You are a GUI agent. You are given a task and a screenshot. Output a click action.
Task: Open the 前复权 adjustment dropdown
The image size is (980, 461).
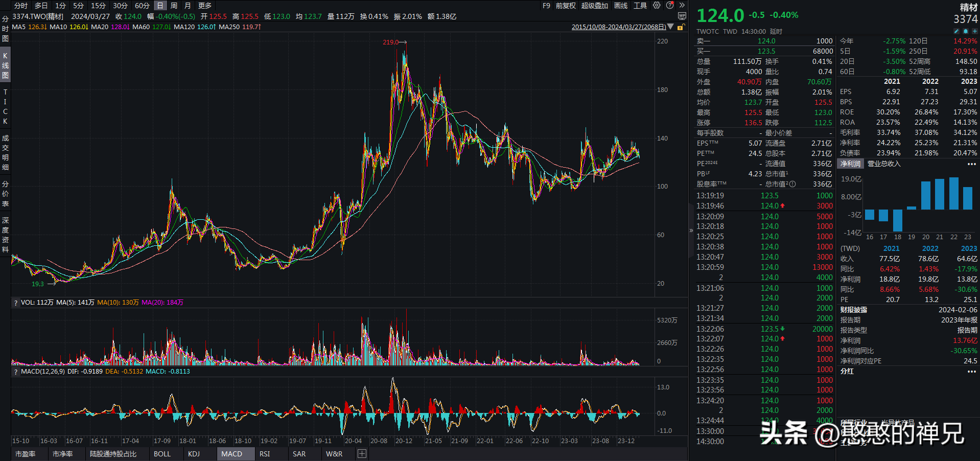[566, 6]
